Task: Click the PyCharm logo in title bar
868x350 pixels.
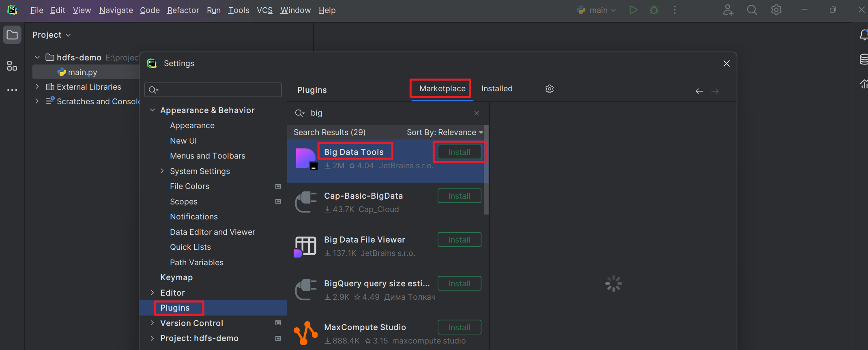Action: point(13,10)
